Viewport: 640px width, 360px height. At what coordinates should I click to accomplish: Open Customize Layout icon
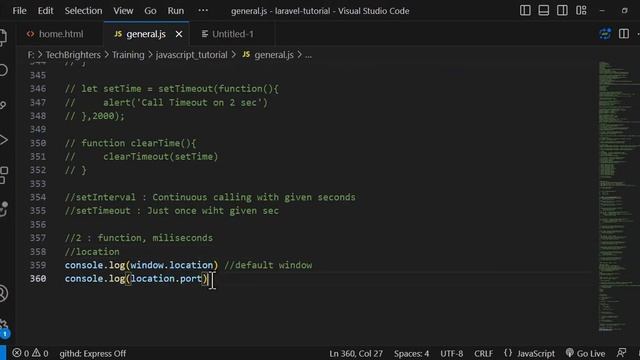tap(581, 11)
